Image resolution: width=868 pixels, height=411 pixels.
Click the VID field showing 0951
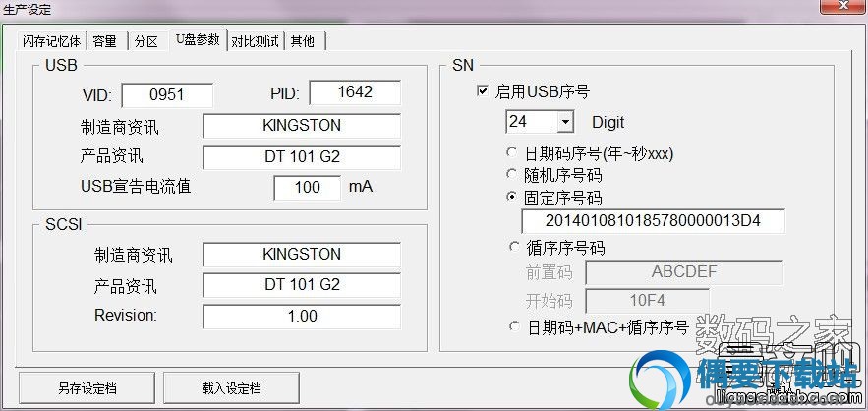click(x=167, y=95)
